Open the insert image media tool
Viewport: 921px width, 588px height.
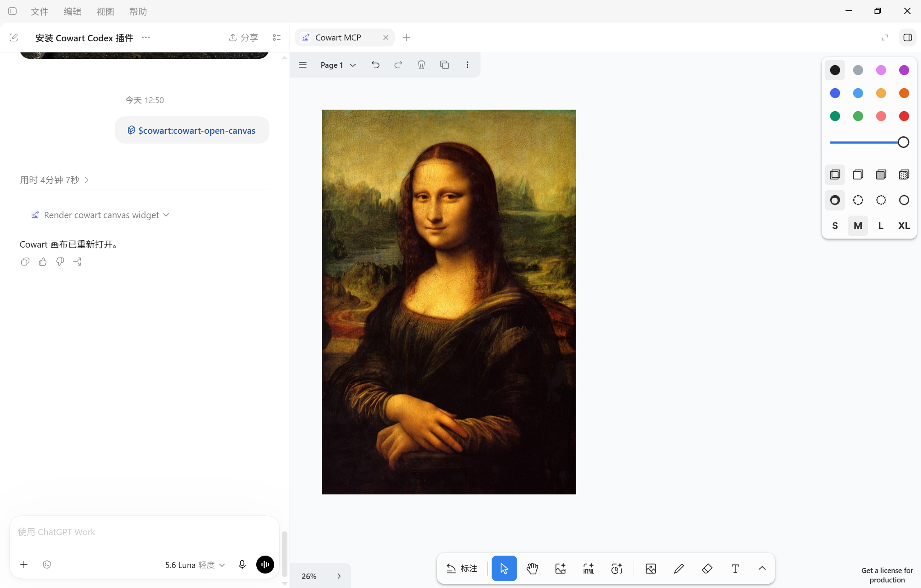(651, 568)
